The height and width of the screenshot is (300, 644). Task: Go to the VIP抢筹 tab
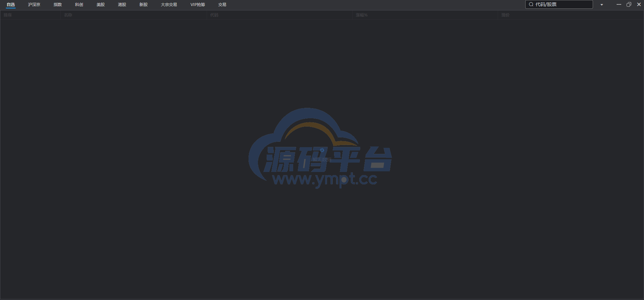click(x=198, y=5)
